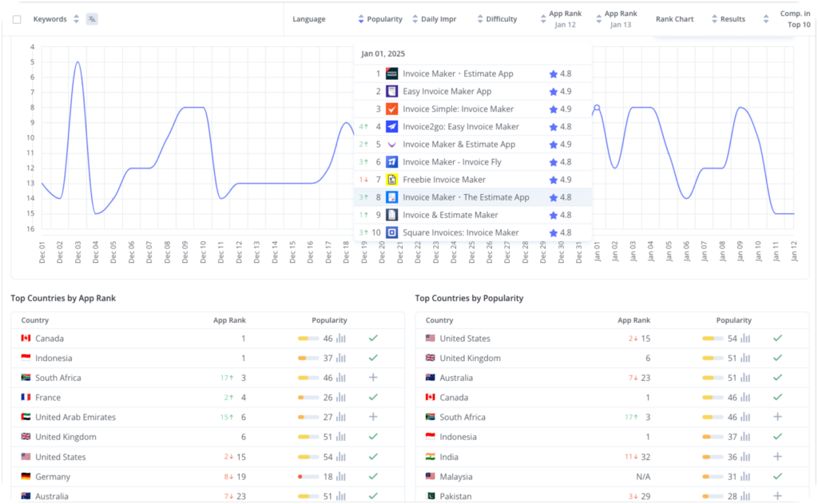Screen dimensions: 818x504
Task: Open Invoice Maker・Estimate App icon ranked 1
Action: point(391,73)
